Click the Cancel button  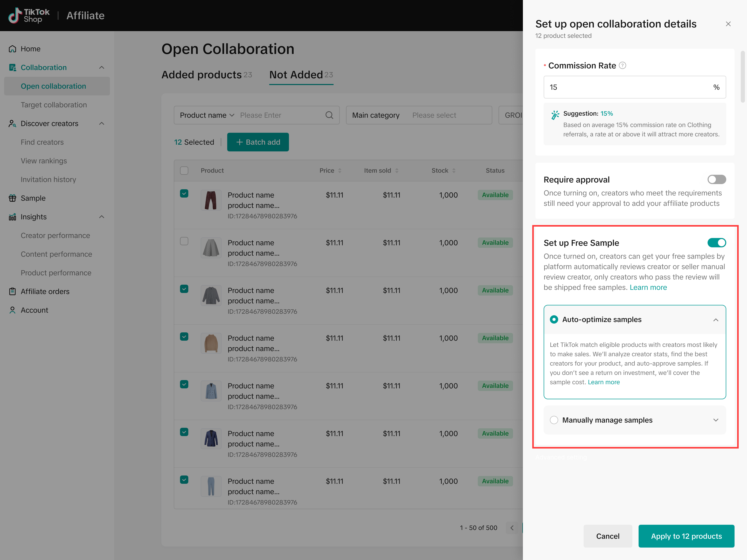pos(607,536)
